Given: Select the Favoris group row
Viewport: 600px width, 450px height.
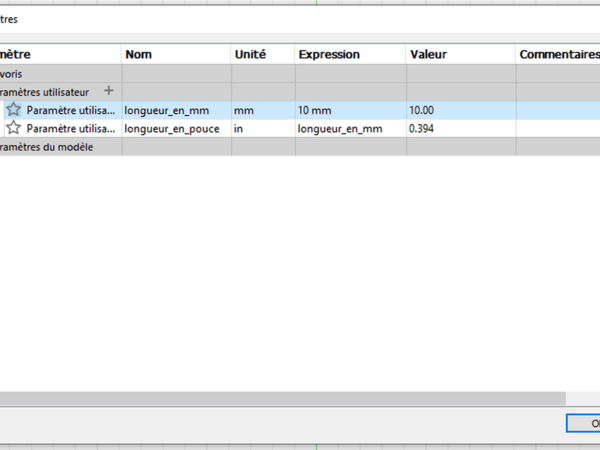Looking at the screenshot, I should [300, 73].
